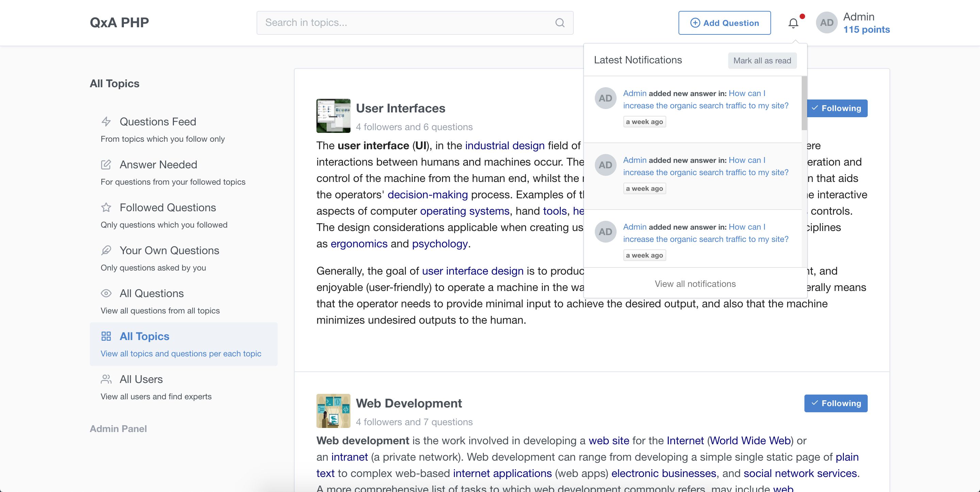980x492 pixels.
Task: Toggle Following on Web Development topic
Action: click(835, 403)
